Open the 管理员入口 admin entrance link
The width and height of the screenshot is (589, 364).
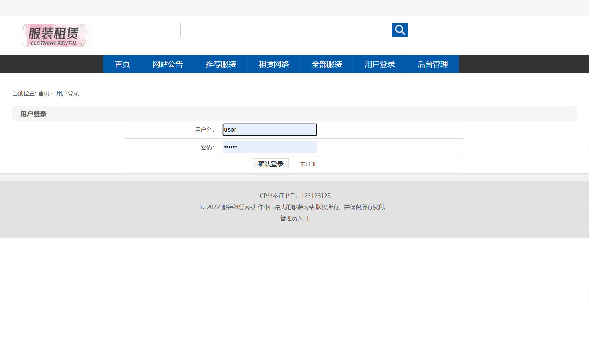pos(294,219)
